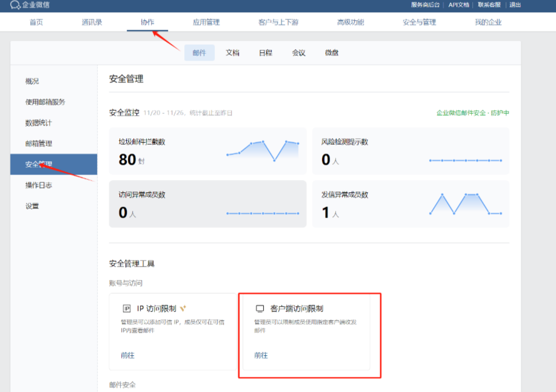Viewport: 556px width, 392px height.
Task: Select the 微盘 tab
Action: coord(330,53)
